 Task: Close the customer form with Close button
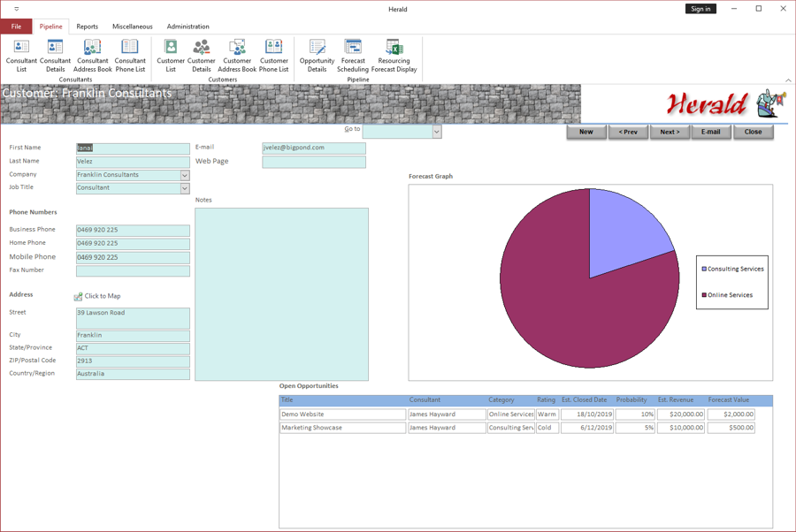[x=753, y=132]
